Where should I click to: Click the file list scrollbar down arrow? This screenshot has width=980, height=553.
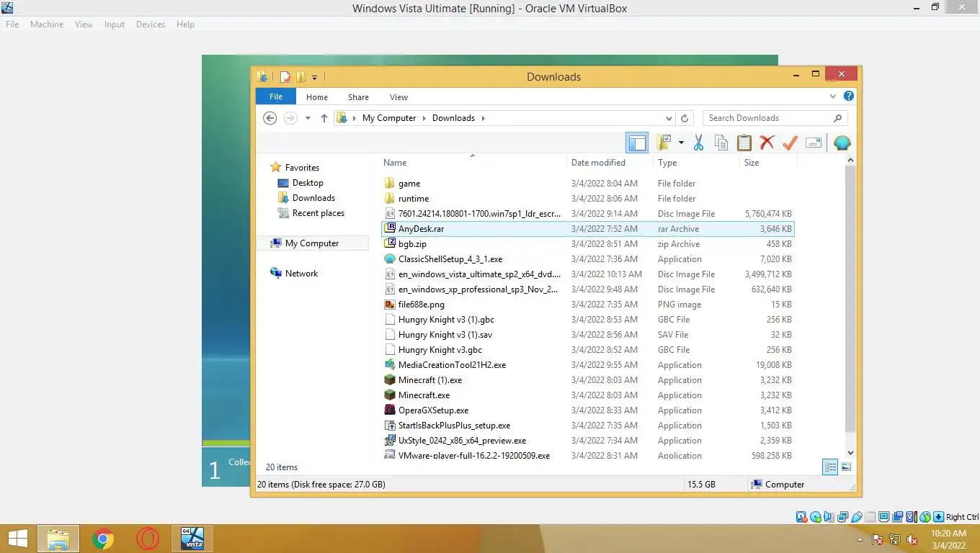(850, 453)
